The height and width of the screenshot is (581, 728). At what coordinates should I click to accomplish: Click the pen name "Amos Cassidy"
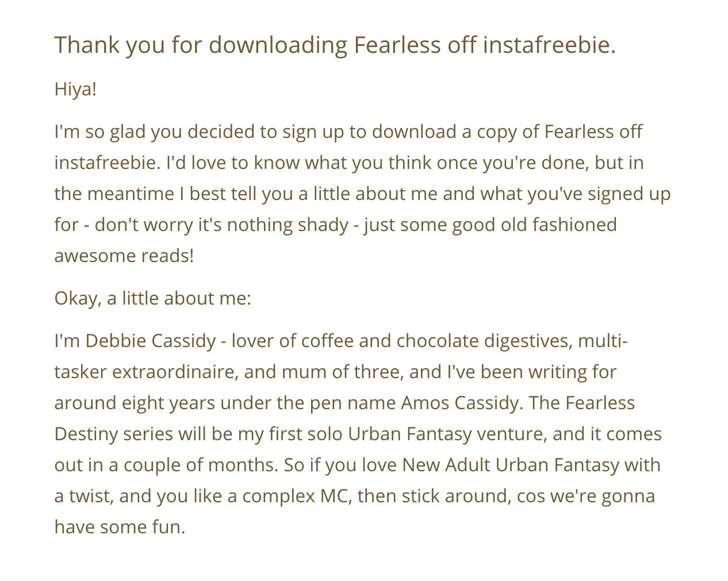(459, 403)
